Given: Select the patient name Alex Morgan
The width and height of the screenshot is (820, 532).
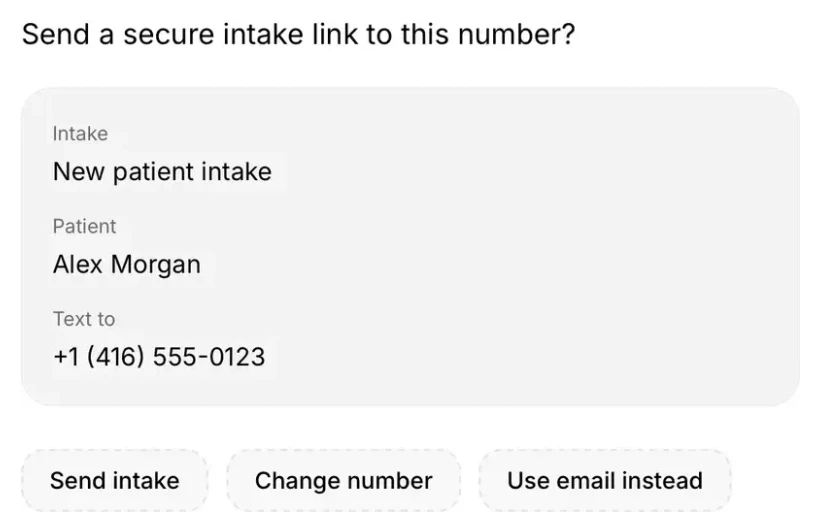Looking at the screenshot, I should point(127,264).
